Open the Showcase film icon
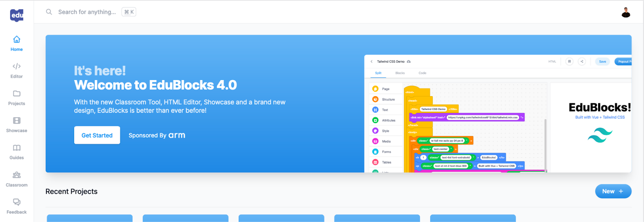Image resolution: width=644 pixels, height=222 pixels. [x=17, y=121]
